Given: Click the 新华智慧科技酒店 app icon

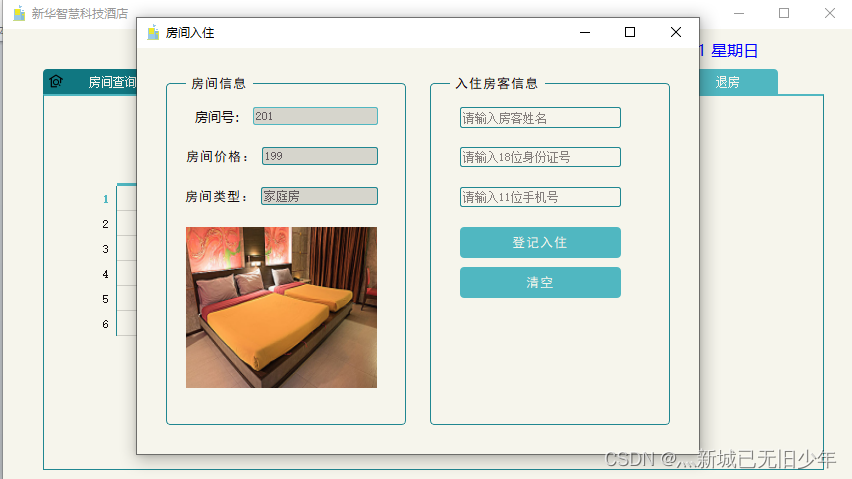Looking at the screenshot, I should (19, 13).
